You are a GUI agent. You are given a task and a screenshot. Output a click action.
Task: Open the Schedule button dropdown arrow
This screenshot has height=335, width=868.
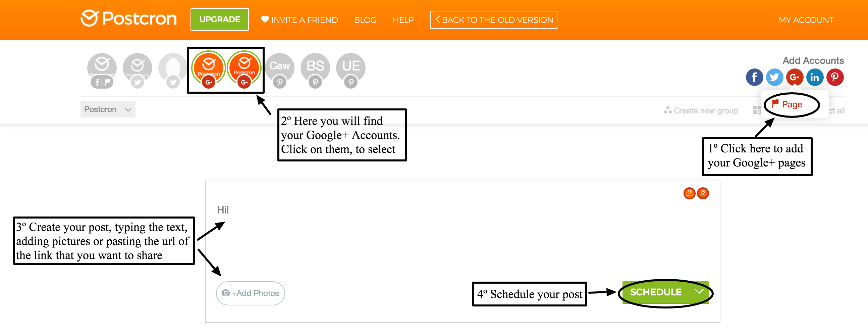point(700,291)
